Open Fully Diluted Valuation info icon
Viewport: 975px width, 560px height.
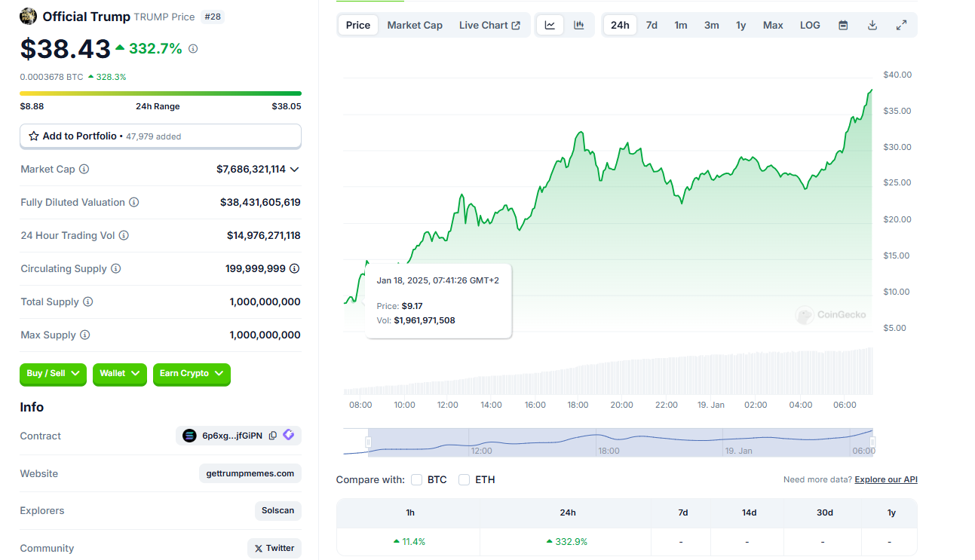point(134,203)
